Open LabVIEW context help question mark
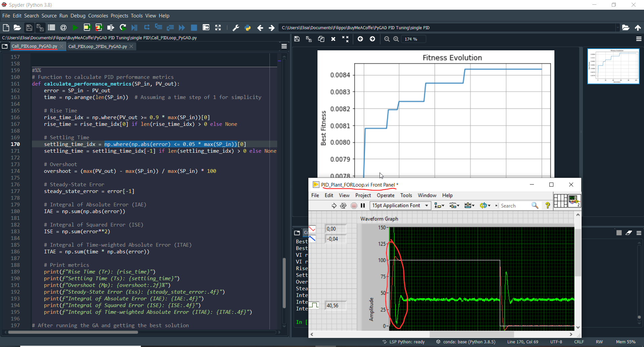 [x=548, y=205]
